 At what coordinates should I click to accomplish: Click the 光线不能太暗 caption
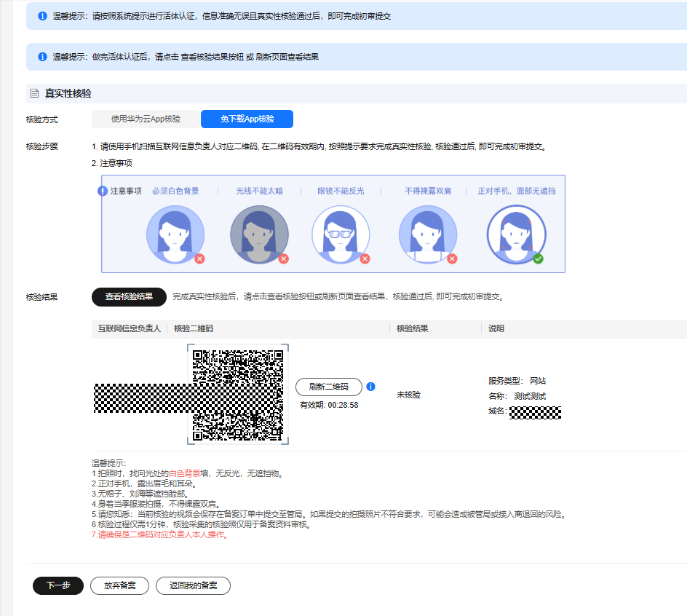259,191
